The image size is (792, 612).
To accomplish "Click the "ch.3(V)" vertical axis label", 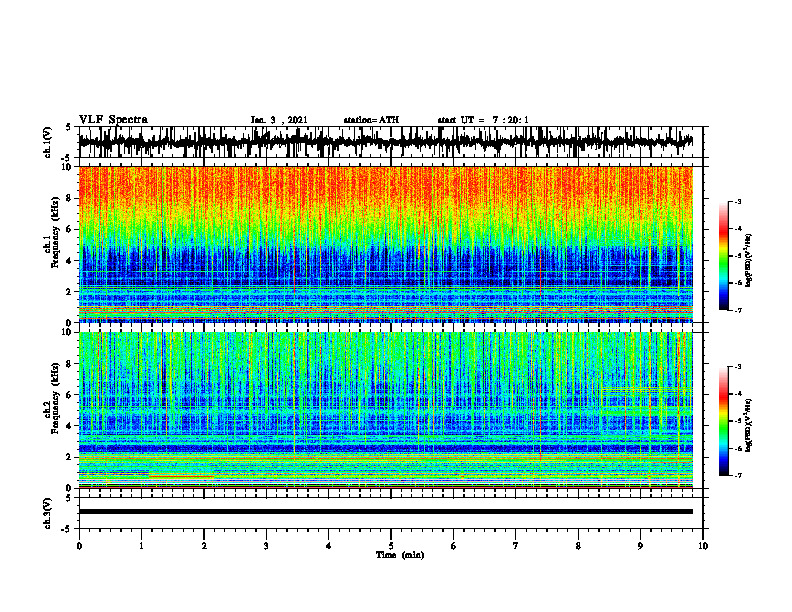I will pos(48,513).
